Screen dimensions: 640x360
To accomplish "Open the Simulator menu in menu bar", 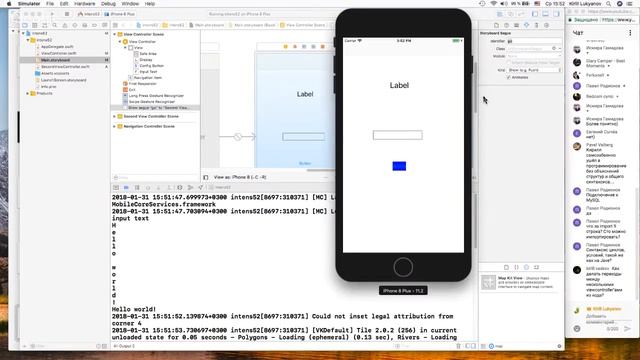I will click(29, 4).
